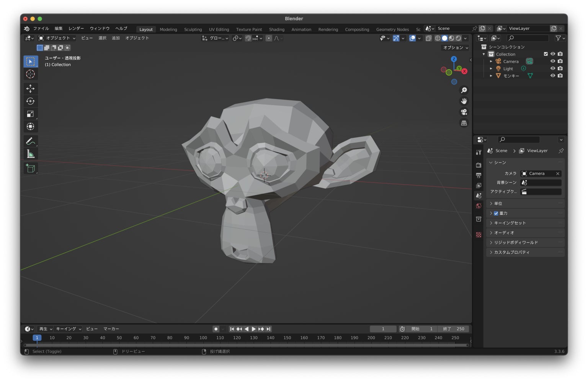Image resolution: width=588 pixels, height=382 pixels.
Task: Open the ファイル menu
Action: coord(41,29)
